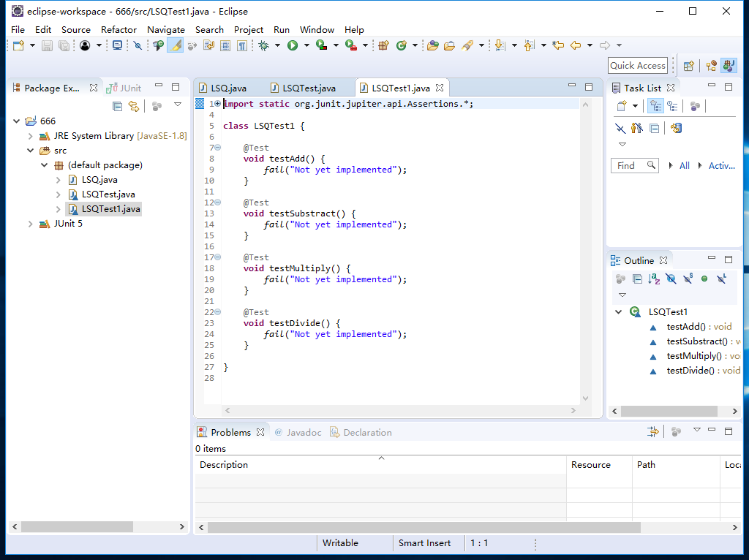
Task: Click the Open Console monitor icon
Action: pos(117,45)
